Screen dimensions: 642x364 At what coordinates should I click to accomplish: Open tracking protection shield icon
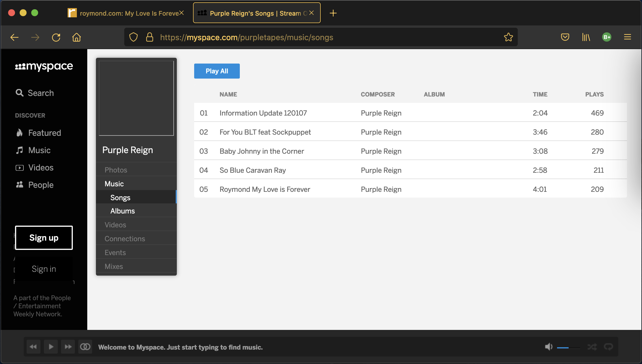point(133,37)
